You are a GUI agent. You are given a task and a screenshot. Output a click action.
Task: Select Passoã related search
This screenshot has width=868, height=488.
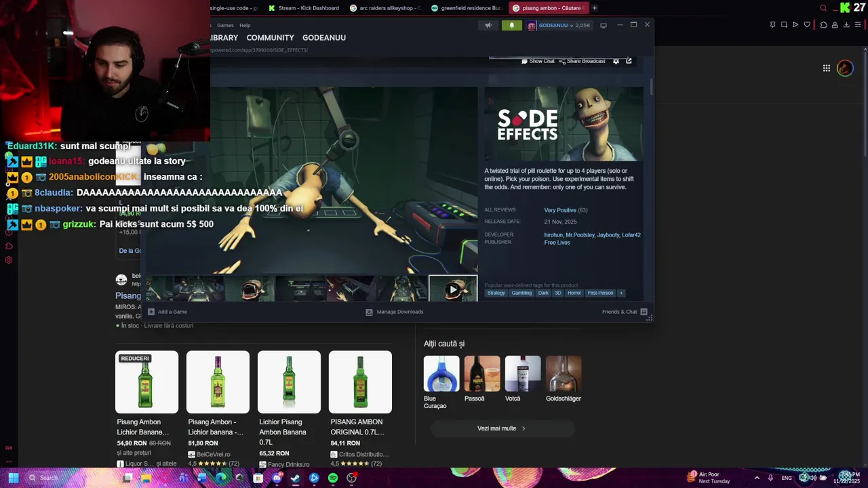pos(482,379)
